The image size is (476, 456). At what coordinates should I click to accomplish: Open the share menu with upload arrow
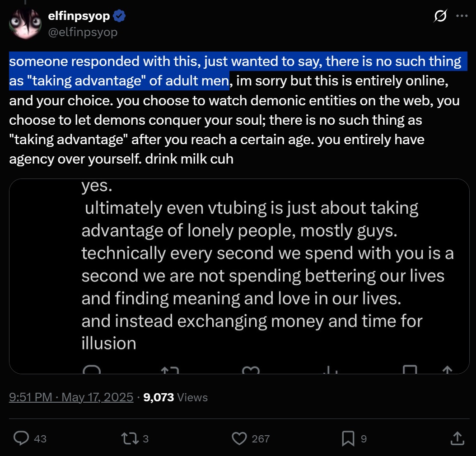pyautogui.click(x=456, y=437)
